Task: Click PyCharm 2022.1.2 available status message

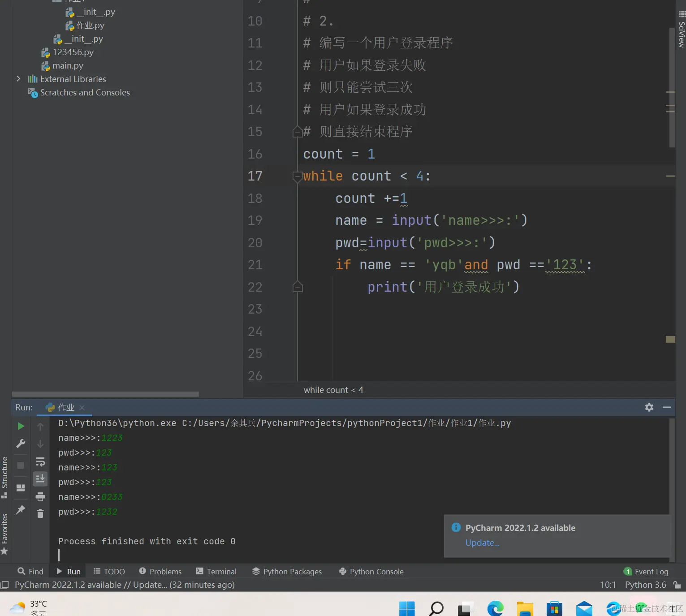Action: click(125, 585)
